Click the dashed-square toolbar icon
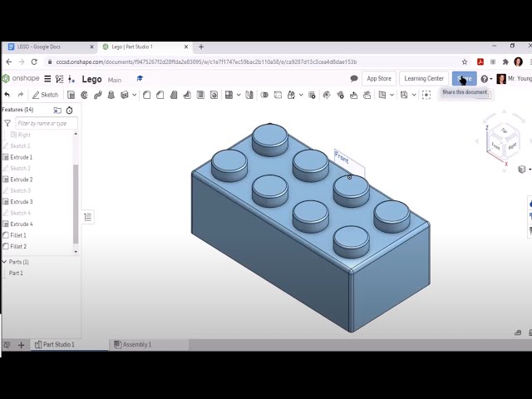 [426, 95]
